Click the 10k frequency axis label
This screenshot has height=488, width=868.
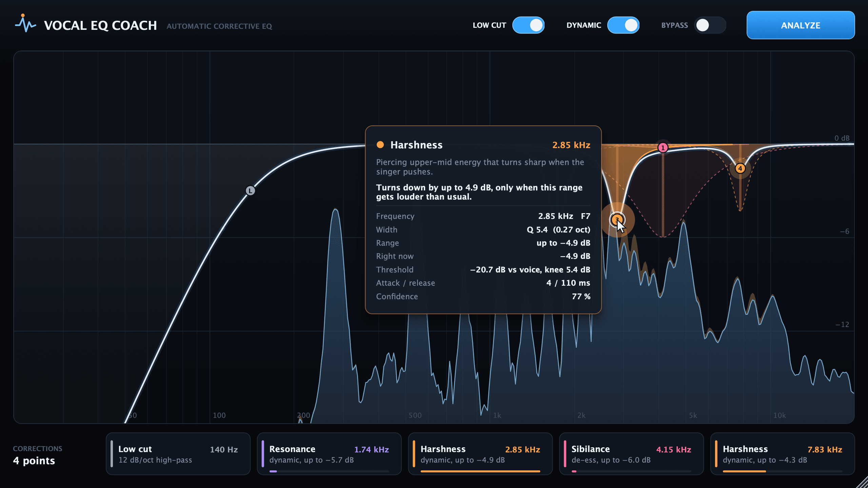click(x=780, y=415)
